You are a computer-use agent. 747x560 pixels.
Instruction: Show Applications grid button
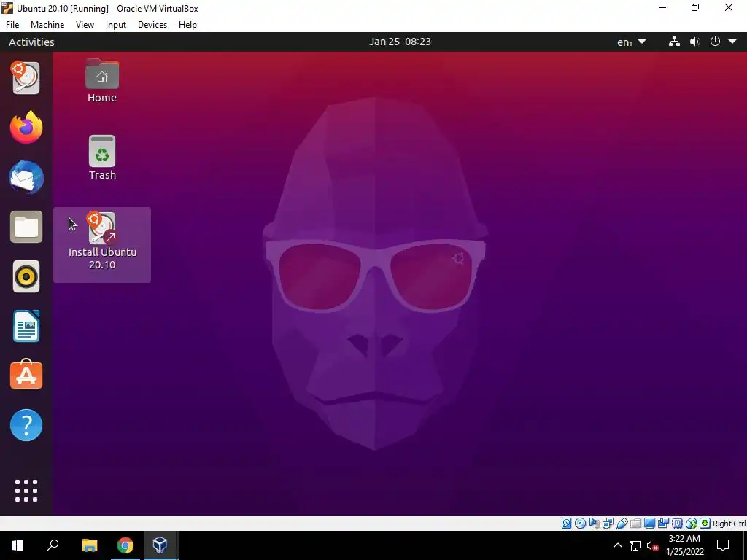pyautogui.click(x=26, y=491)
